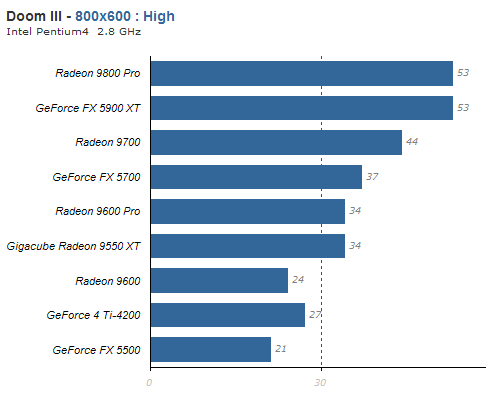The image size is (499, 397).
Task: Click the GeForce FX 5900 XT bar
Action: click(x=302, y=108)
